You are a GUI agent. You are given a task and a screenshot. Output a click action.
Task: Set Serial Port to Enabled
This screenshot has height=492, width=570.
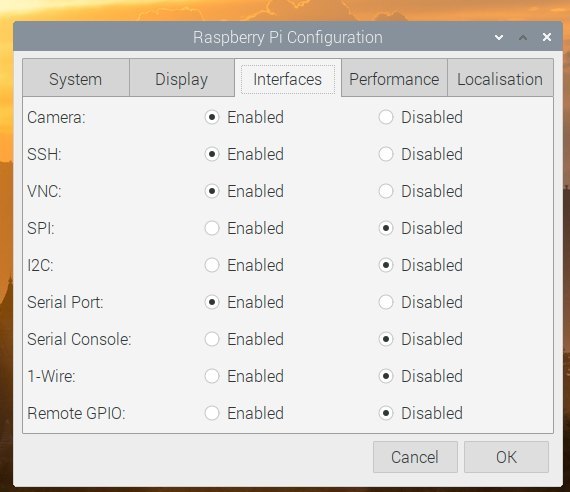(x=244, y=302)
